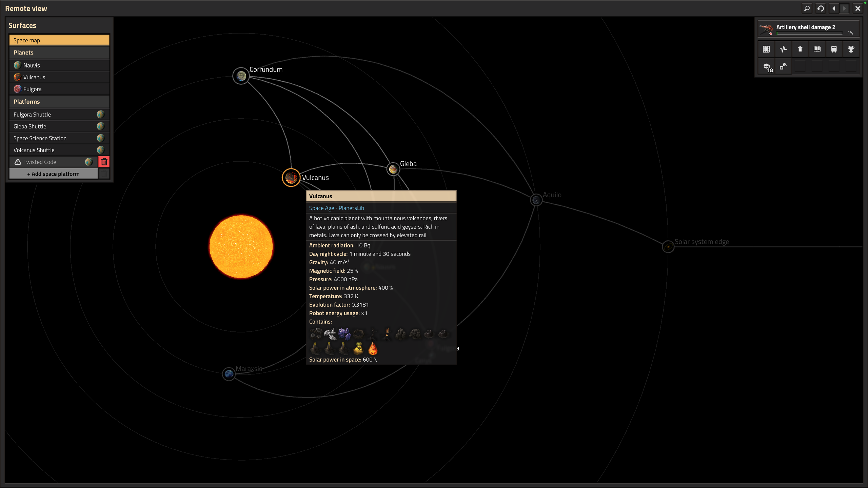Viewport: 868px width, 488px height.
Task: Select Space map in Surfaces list
Action: 59,40
